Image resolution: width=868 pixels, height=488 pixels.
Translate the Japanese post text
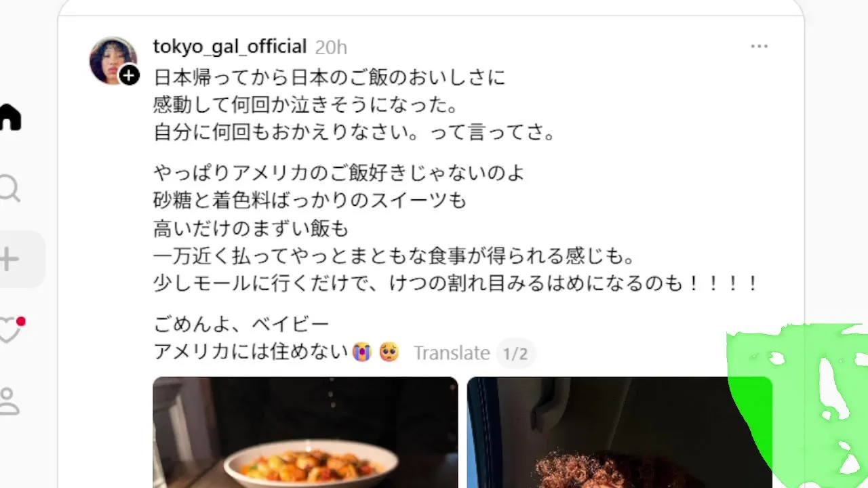[452, 353]
